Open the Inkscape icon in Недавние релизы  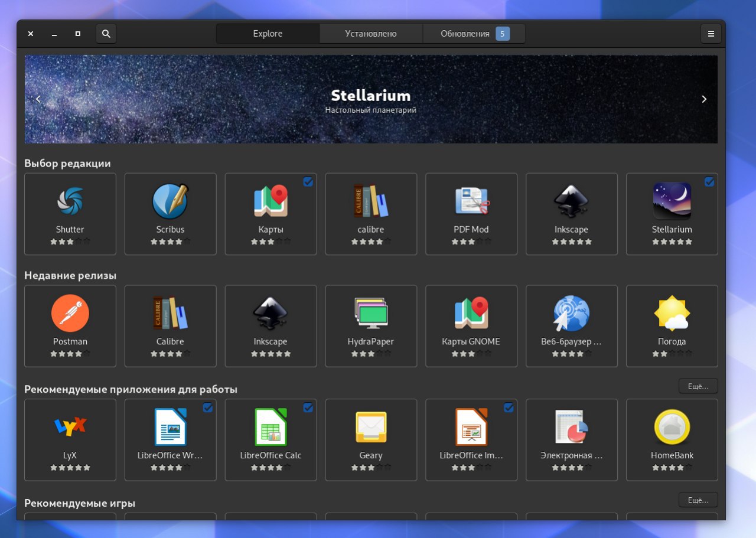tap(271, 313)
